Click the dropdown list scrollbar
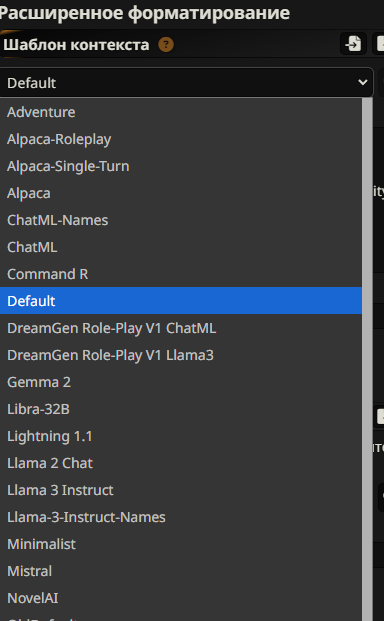The height and width of the screenshot is (621, 384). [367, 359]
